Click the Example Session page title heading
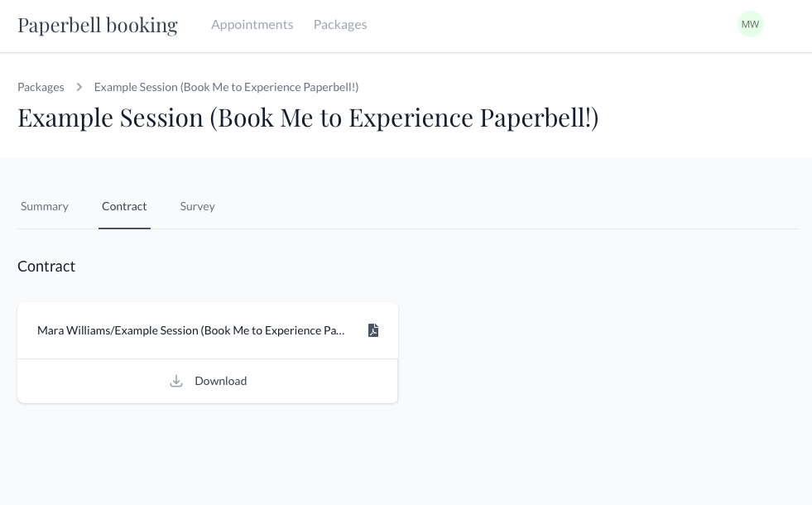The height and width of the screenshot is (505, 812). tap(308, 118)
